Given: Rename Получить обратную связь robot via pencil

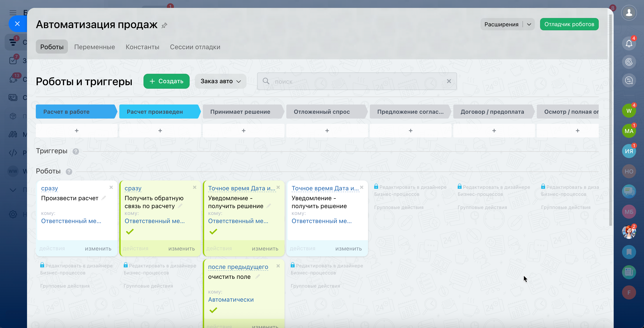Looking at the screenshot, I should (180, 206).
